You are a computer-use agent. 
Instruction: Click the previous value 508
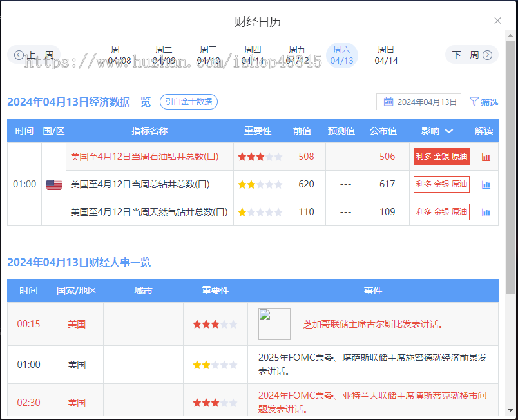pos(306,157)
